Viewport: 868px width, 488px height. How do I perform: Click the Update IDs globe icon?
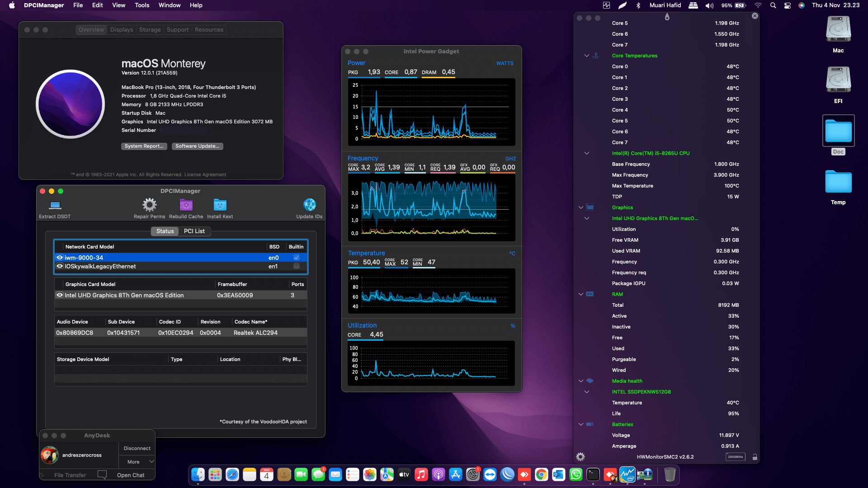[310, 205]
